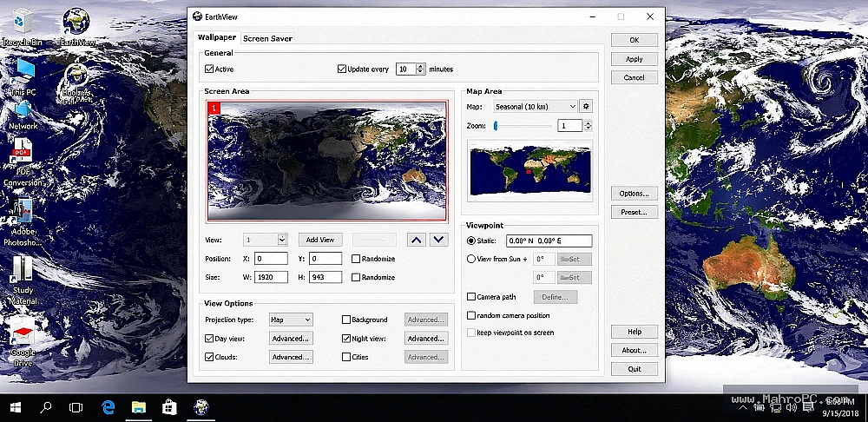Launch Microsoft Edge from taskbar
Image resolution: width=868 pixels, height=422 pixels.
coord(108,408)
